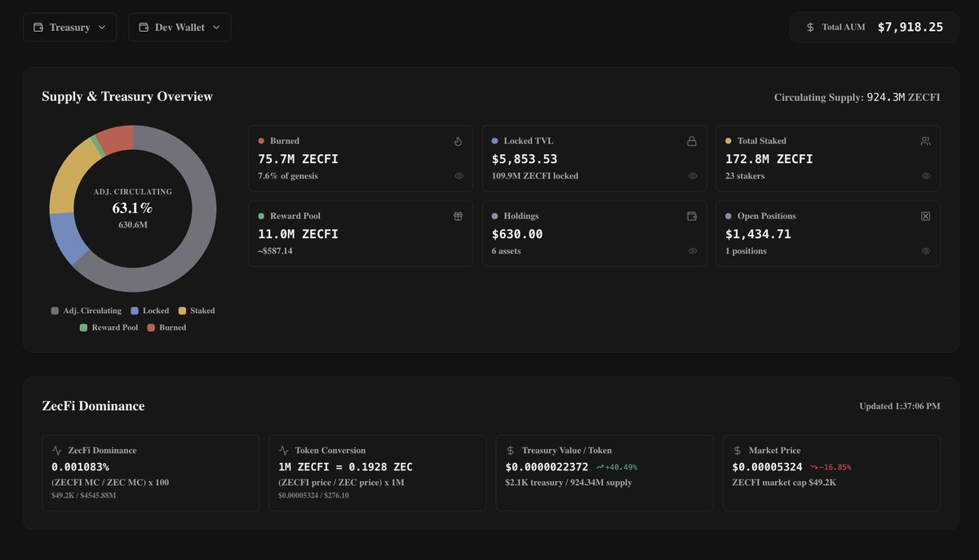Click the blue dot beside Locked TVL title
979x560 pixels.
pos(494,141)
